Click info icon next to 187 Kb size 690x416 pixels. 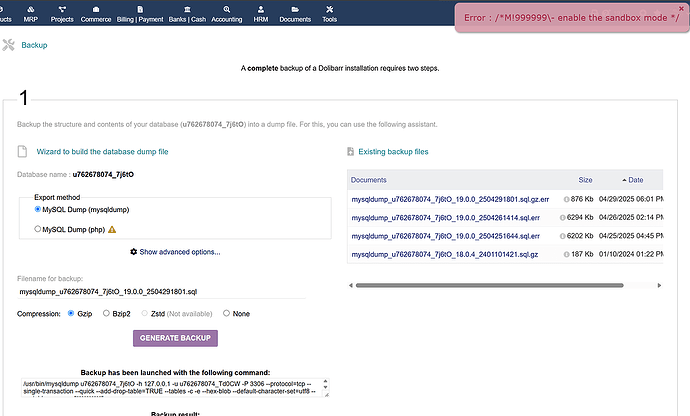[x=566, y=254]
